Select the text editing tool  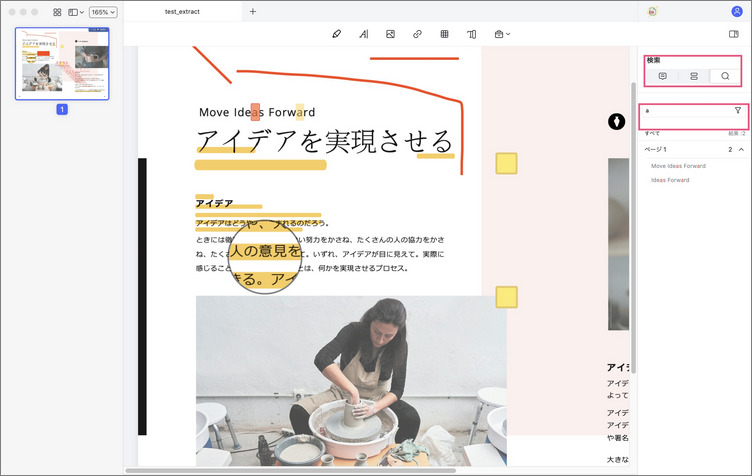pyautogui.click(x=364, y=34)
